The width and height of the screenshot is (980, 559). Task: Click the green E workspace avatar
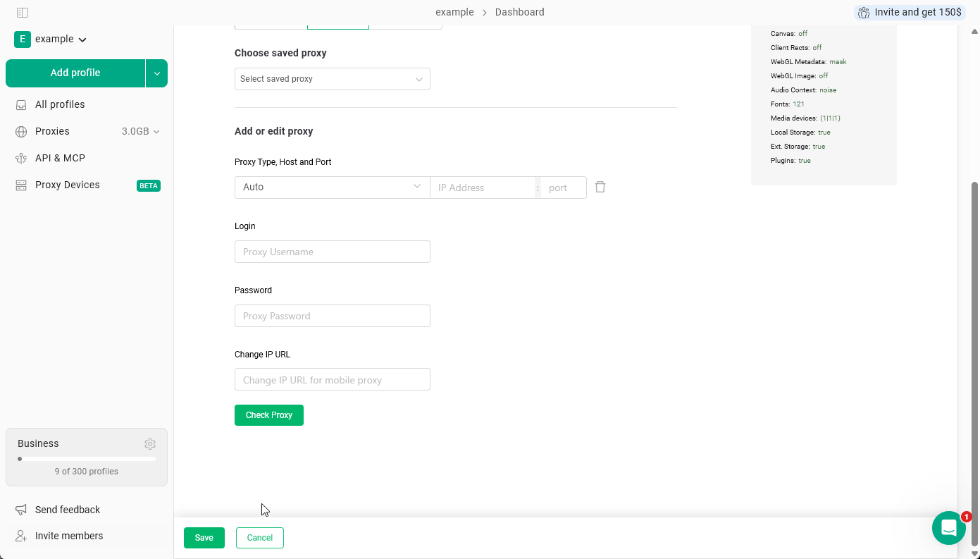click(23, 39)
